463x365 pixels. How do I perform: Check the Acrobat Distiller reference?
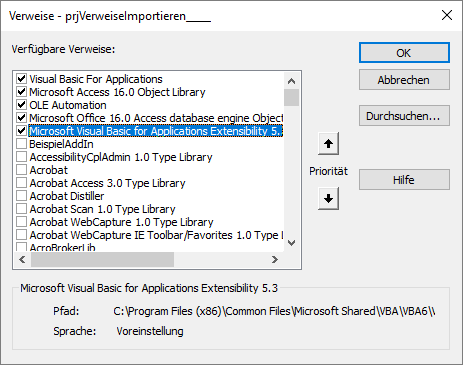tap(22, 196)
